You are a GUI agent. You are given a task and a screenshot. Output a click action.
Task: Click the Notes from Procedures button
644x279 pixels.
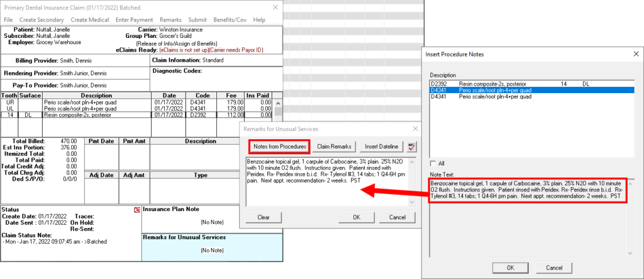tap(280, 147)
